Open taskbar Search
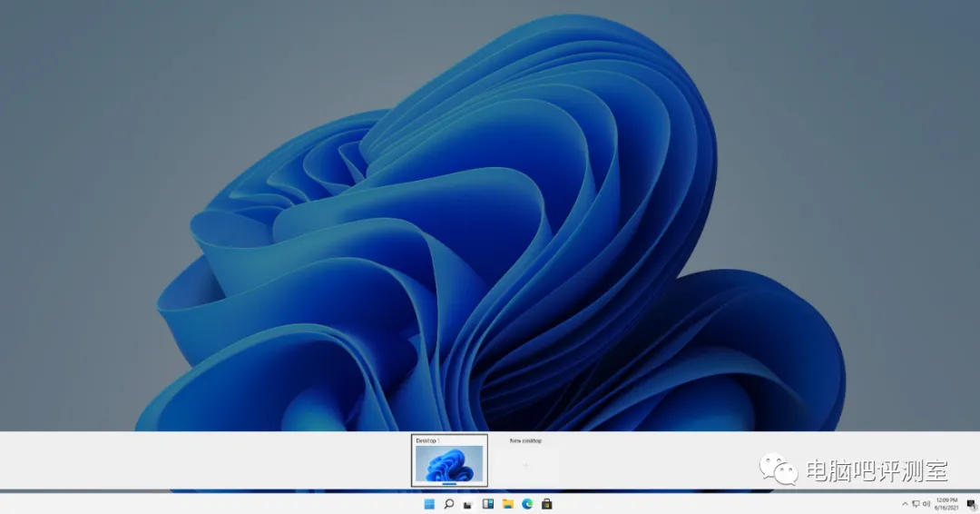The image size is (980, 514). click(449, 504)
